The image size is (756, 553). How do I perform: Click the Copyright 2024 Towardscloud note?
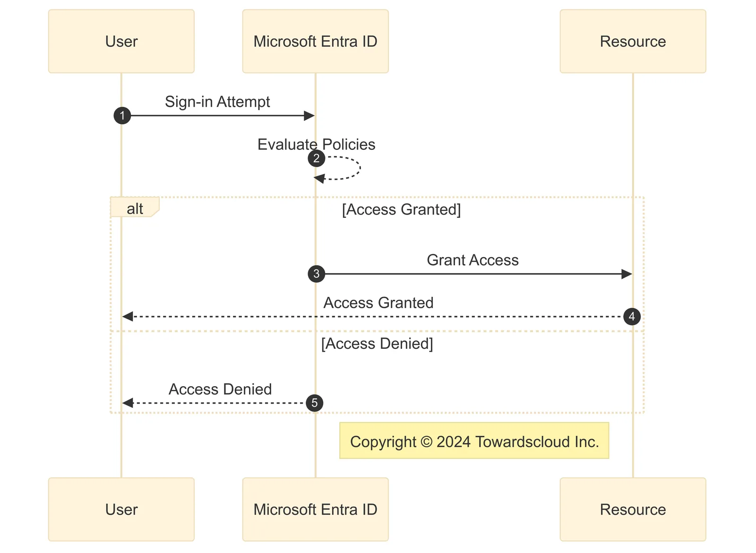point(474,441)
